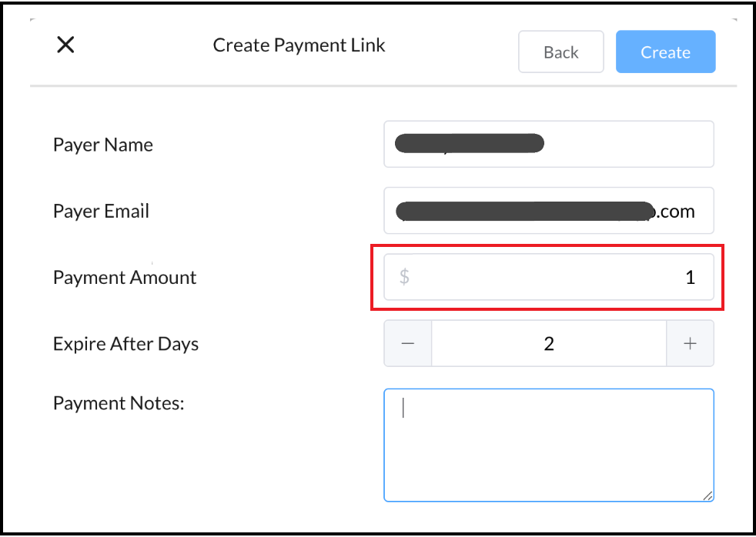Viewport: 756px width, 537px height.
Task: Click the Expire After Days value showing 2
Action: [x=549, y=343]
